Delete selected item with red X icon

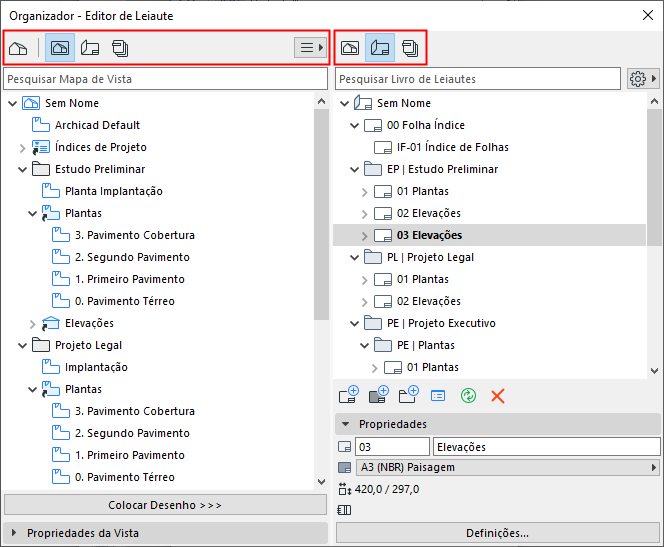click(498, 396)
